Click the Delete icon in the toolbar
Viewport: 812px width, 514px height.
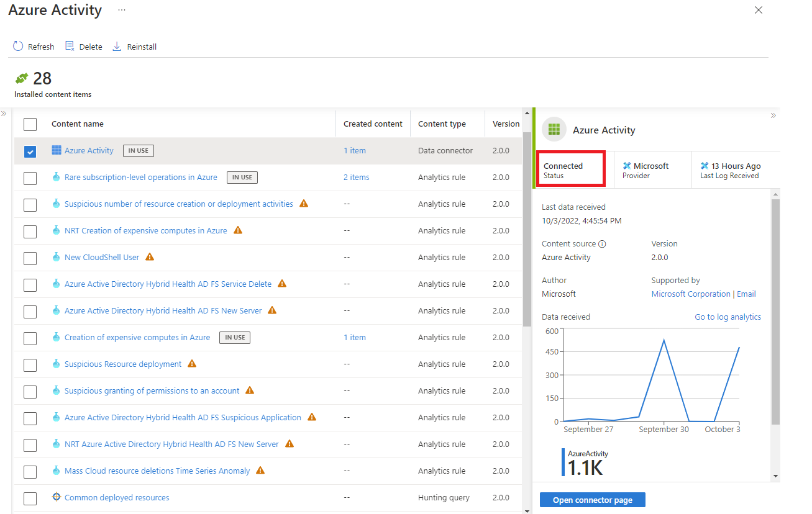tap(70, 46)
